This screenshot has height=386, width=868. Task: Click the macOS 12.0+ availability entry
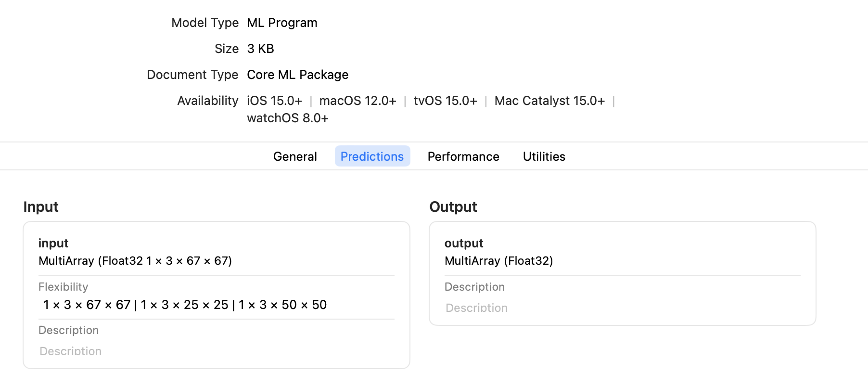coord(358,101)
